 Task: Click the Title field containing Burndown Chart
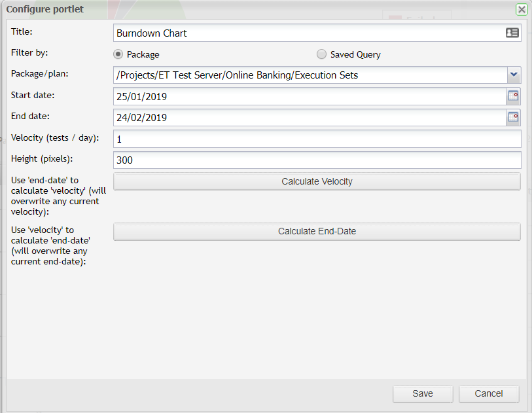(x=308, y=33)
